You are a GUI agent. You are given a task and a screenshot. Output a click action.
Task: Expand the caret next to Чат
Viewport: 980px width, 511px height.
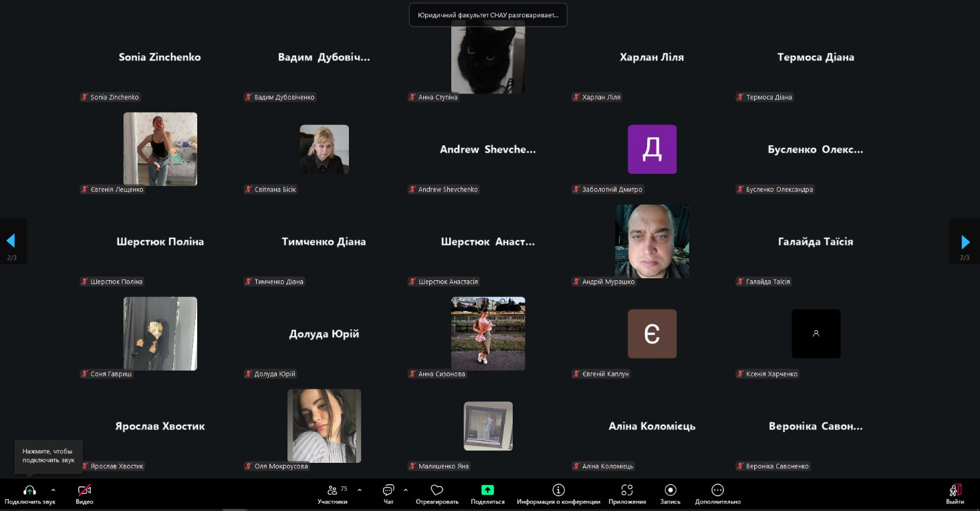click(405, 490)
